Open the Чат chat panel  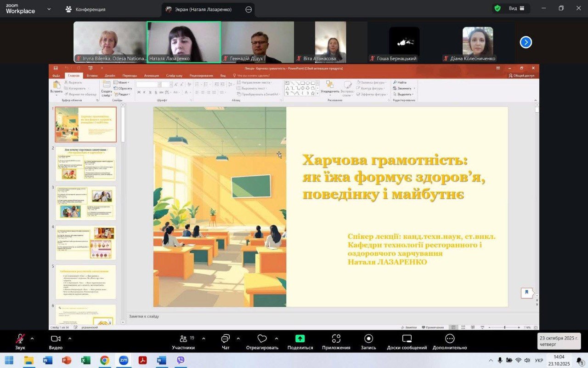226,339
